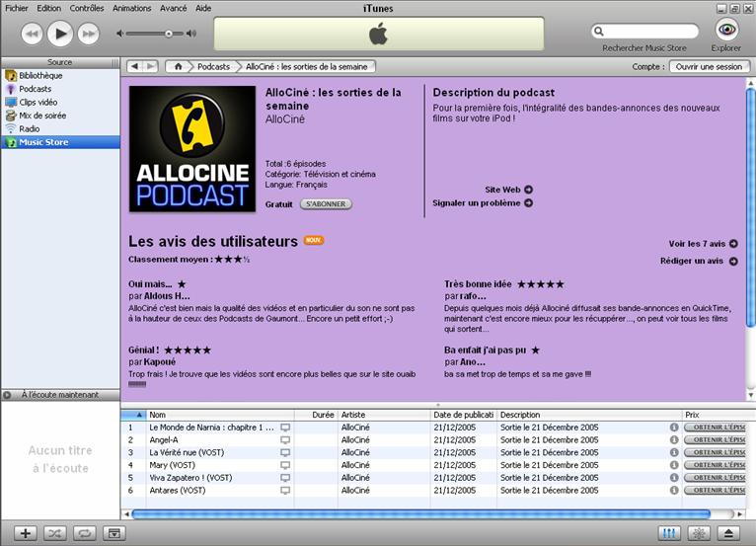This screenshot has height=546, width=756.
Task: Click the Explorer eye icon
Action: coord(726,30)
